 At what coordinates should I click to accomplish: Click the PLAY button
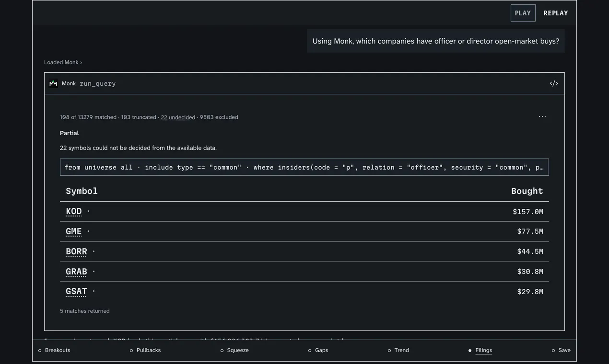click(x=523, y=13)
